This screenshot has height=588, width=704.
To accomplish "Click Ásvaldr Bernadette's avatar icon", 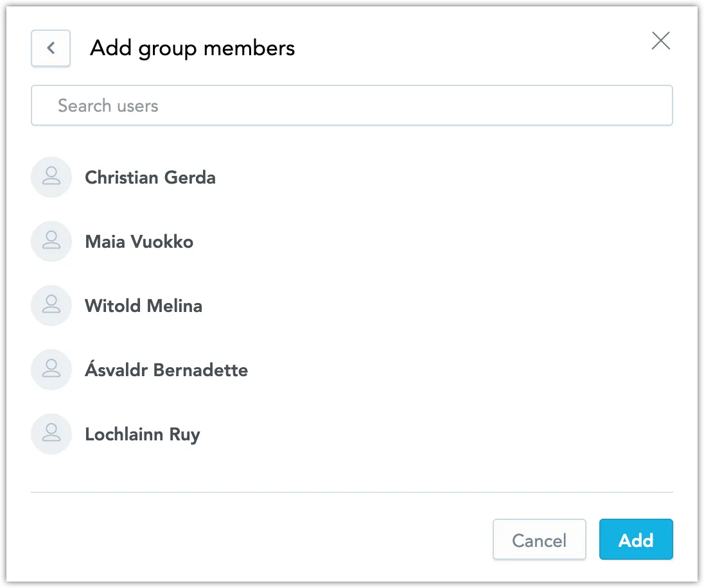I will [51, 370].
